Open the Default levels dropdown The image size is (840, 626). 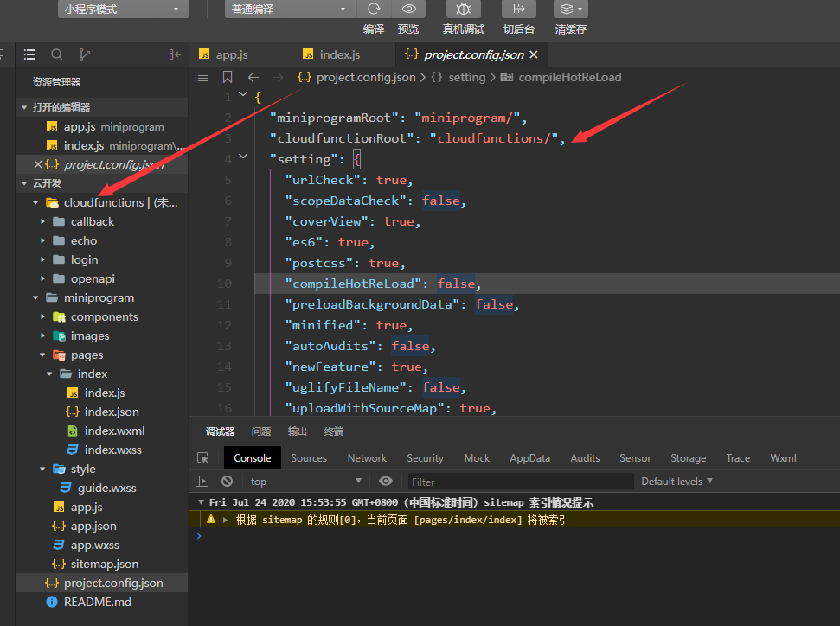tap(677, 481)
